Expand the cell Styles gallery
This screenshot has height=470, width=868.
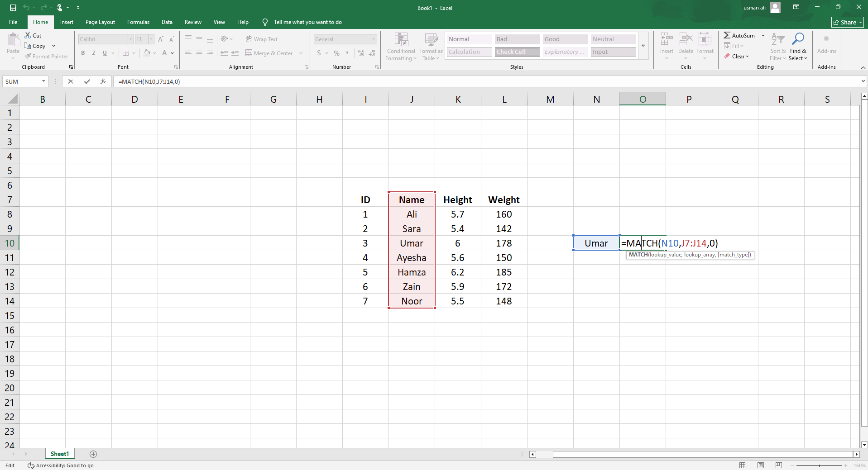(643, 45)
